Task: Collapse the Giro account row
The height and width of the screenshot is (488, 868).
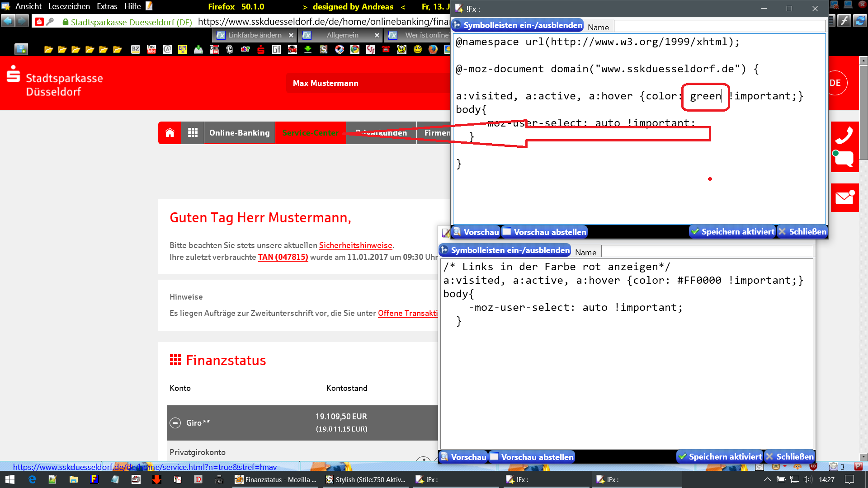Action: tap(175, 423)
